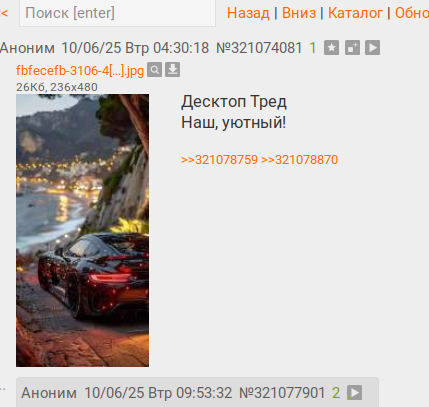Click post number №321077901 to reply
This screenshot has width=429, height=407.
[282, 393]
